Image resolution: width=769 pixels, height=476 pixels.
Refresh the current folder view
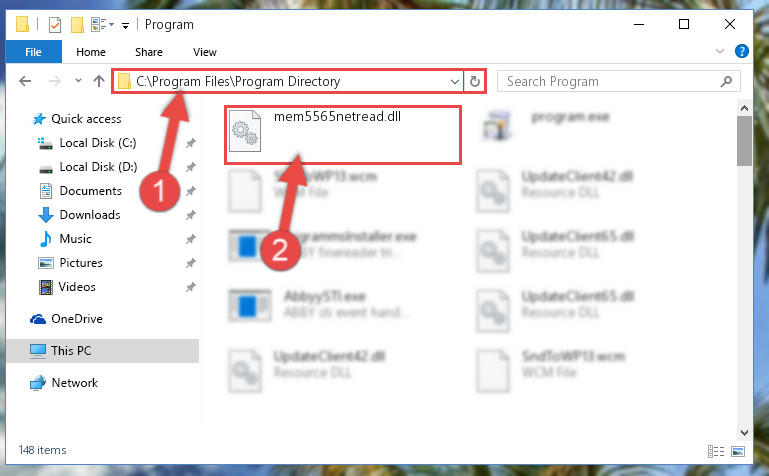coord(474,81)
